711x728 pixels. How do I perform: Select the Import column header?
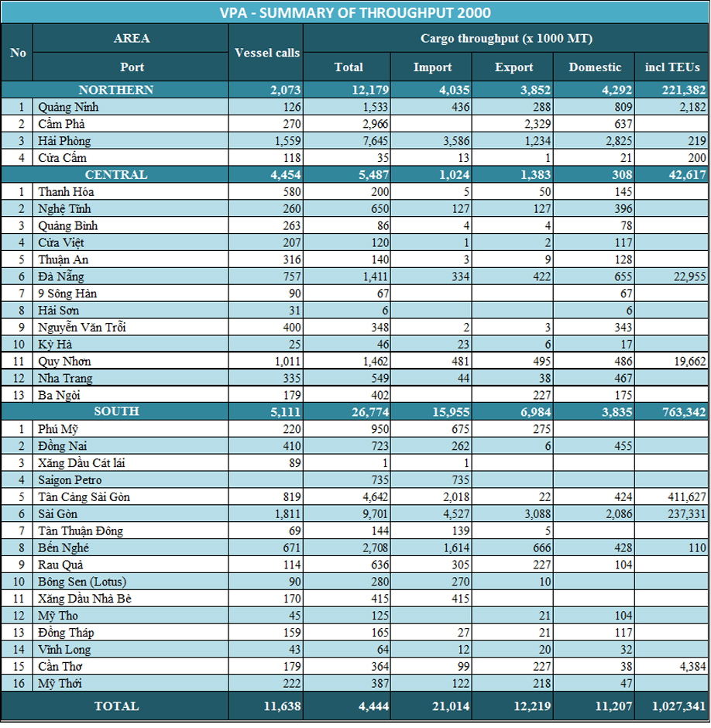point(432,67)
